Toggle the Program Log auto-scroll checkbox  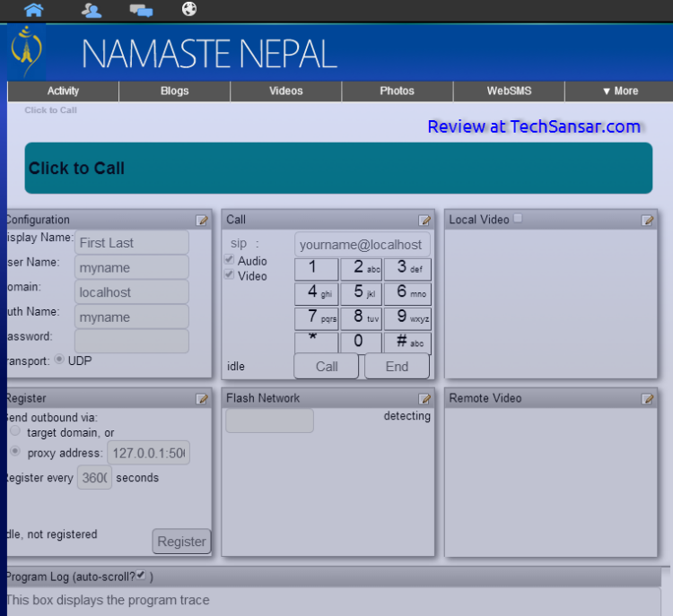[141, 576]
